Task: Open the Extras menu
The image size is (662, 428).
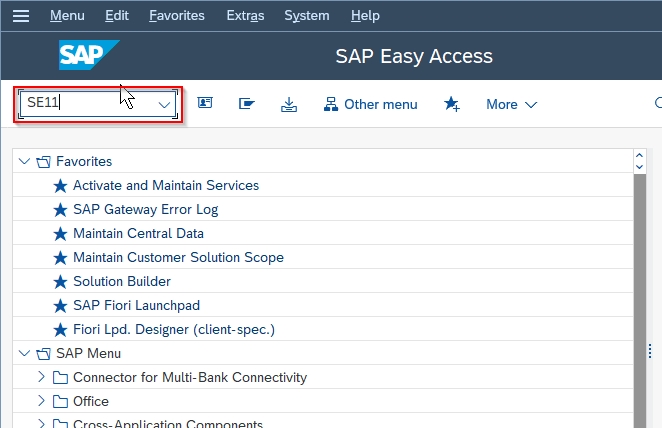Action: click(x=245, y=16)
